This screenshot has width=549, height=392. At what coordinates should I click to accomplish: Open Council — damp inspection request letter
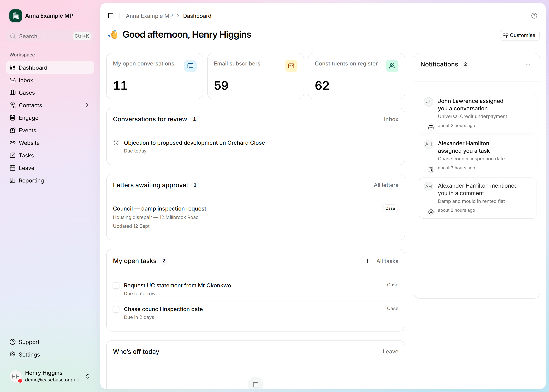click(159, 209)
